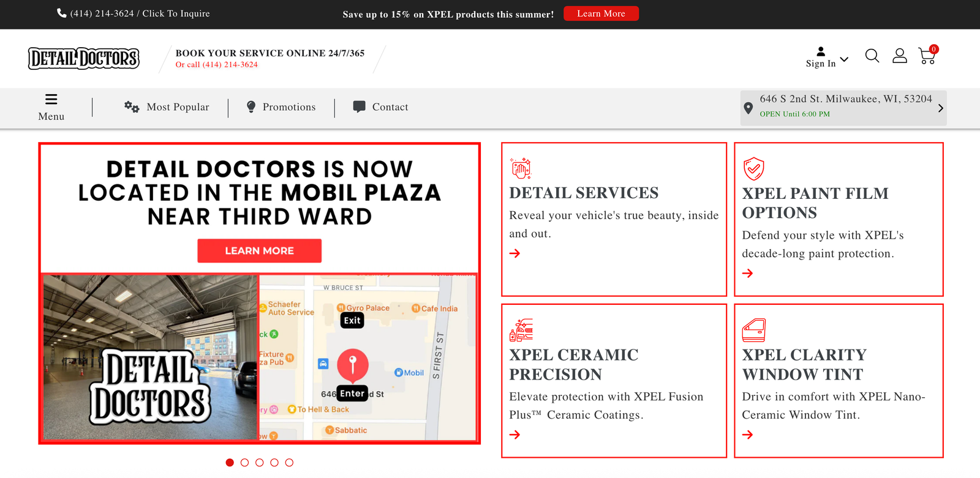The width and height of the screenshot is (980, 478).
Task: Click the Cafe India map label
Action: click(x=435, y=308)
